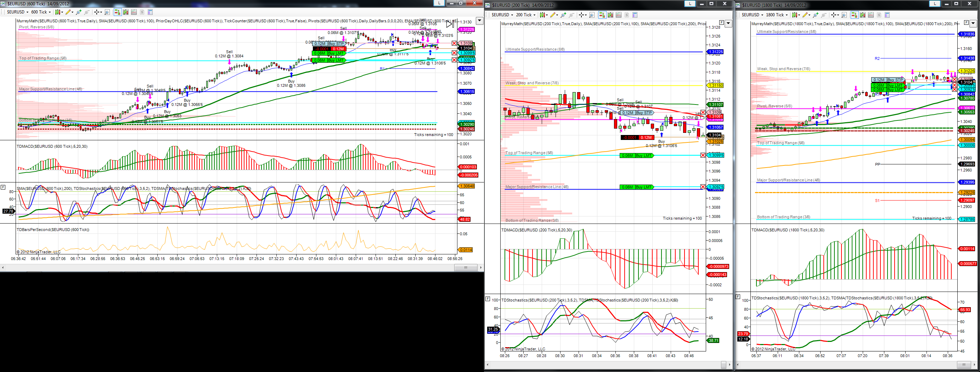980x372 pixels.
Task: Toggle Chart Trader icon in 1800 Tick window
Action: pos(855,15)
